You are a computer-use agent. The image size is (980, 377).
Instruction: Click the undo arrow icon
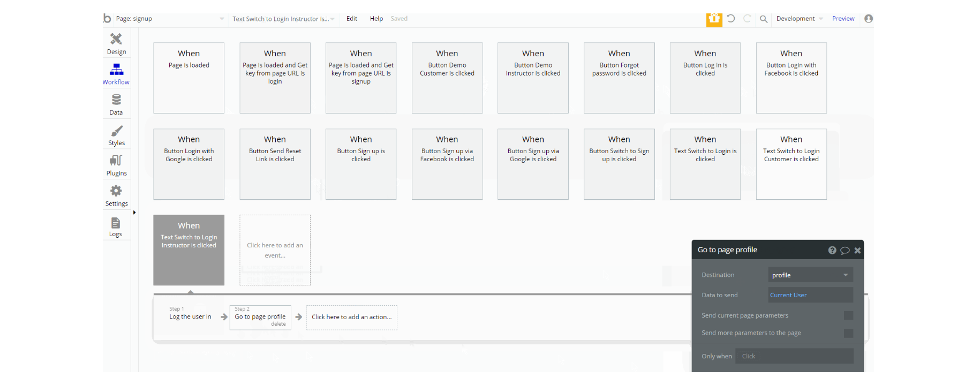[x=731, y=19]
